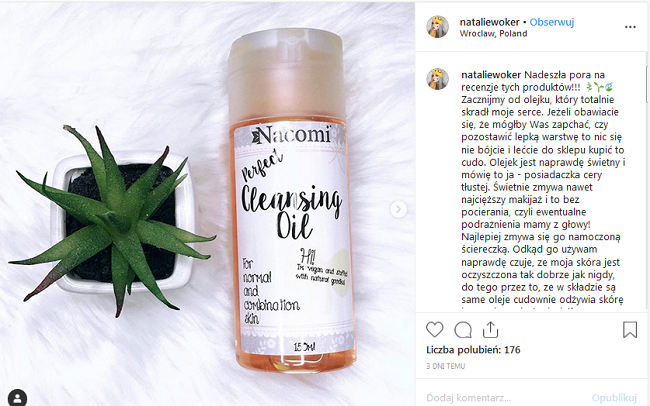Click the plant emoji in caption
The width and height of the screenshot is (650, 406).
pyautogui.click(x=599, y=87)
